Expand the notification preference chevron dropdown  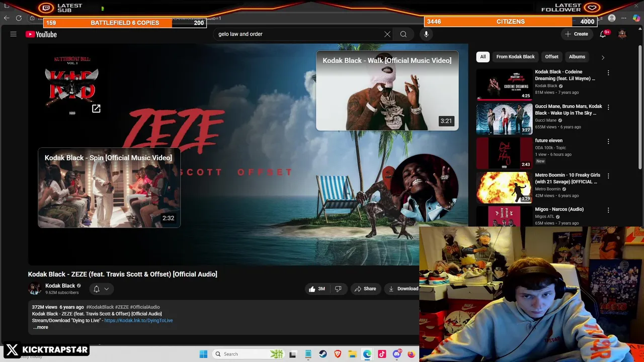107,289
